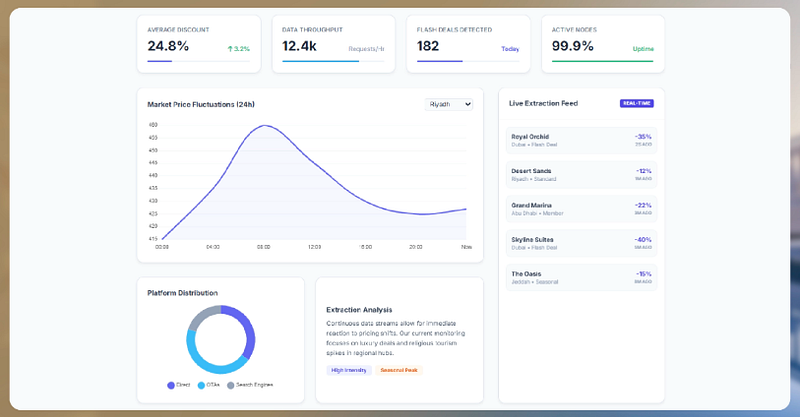Click the Seasonal Peak tag

(x=399, y=370)
